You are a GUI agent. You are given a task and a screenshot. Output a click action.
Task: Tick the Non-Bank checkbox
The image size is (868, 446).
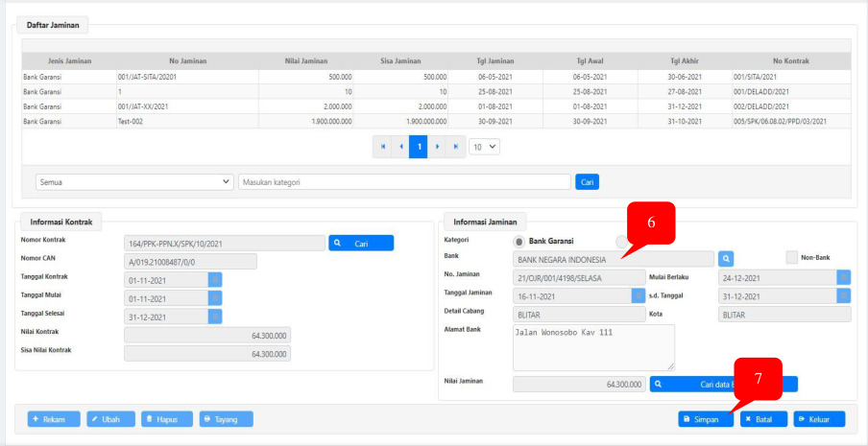coord(791,257)
